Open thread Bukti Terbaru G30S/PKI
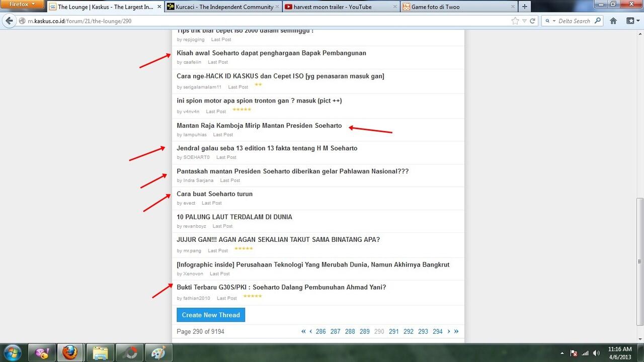 tap(281, 287)
